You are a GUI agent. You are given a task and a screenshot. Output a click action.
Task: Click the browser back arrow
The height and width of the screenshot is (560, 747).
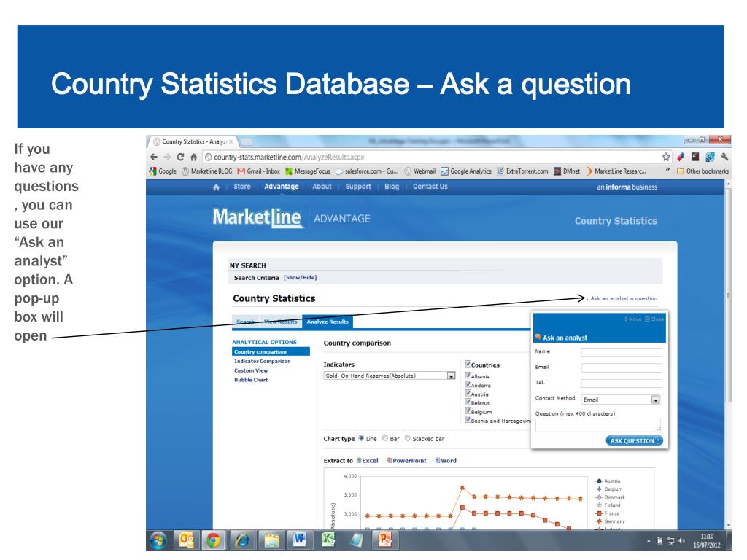coord(153,157)
